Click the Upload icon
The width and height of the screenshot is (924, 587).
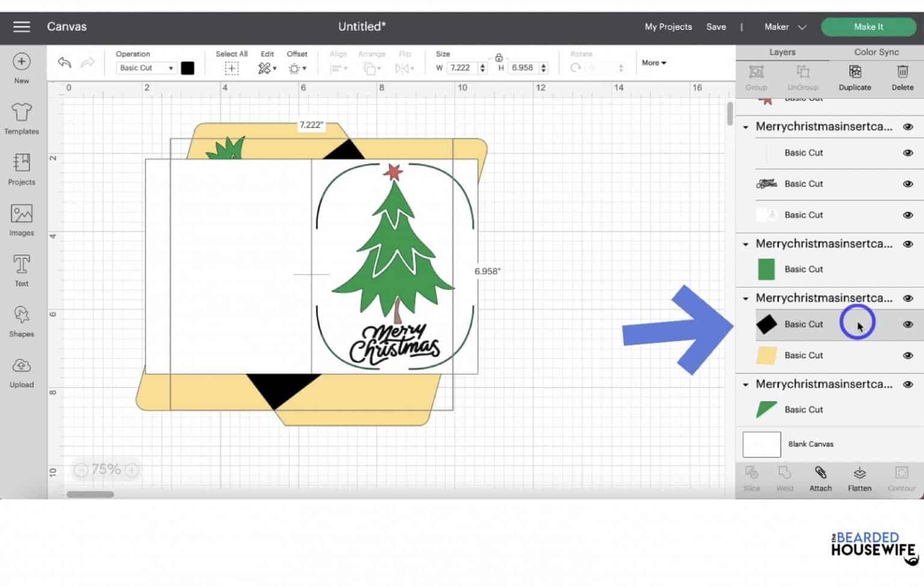(x=21, y=370)
